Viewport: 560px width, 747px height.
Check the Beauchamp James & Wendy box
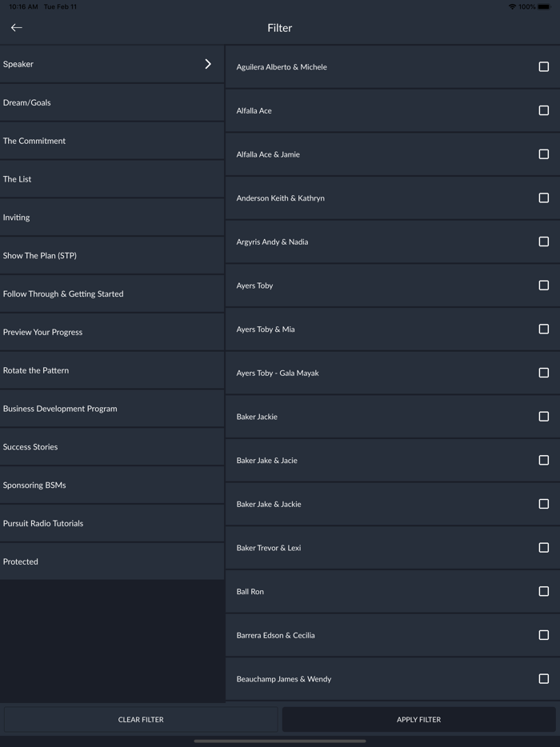click(x=543, y=679)
